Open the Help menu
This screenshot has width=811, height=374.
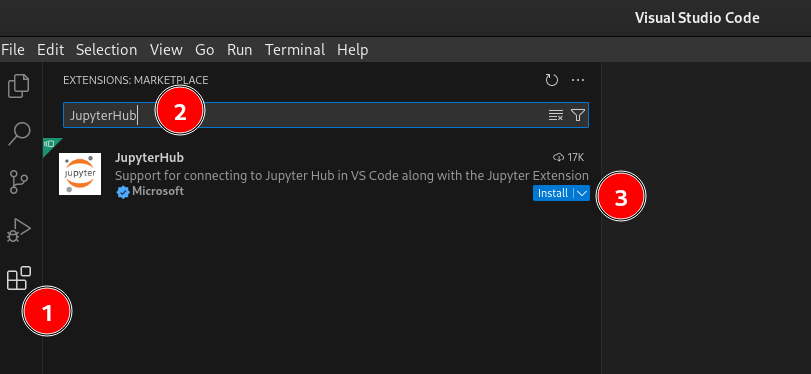[x=353, y=50]
